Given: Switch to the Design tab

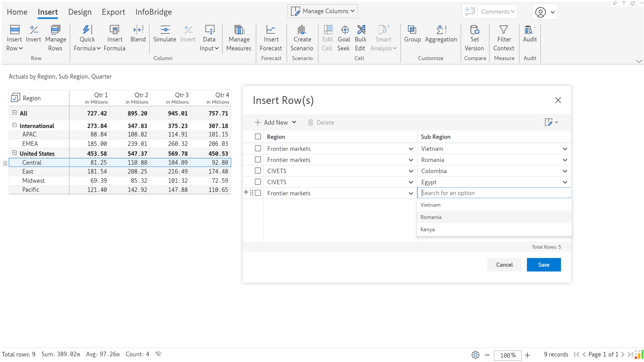Looking at the screenshot, I should [x=80, y=12].
